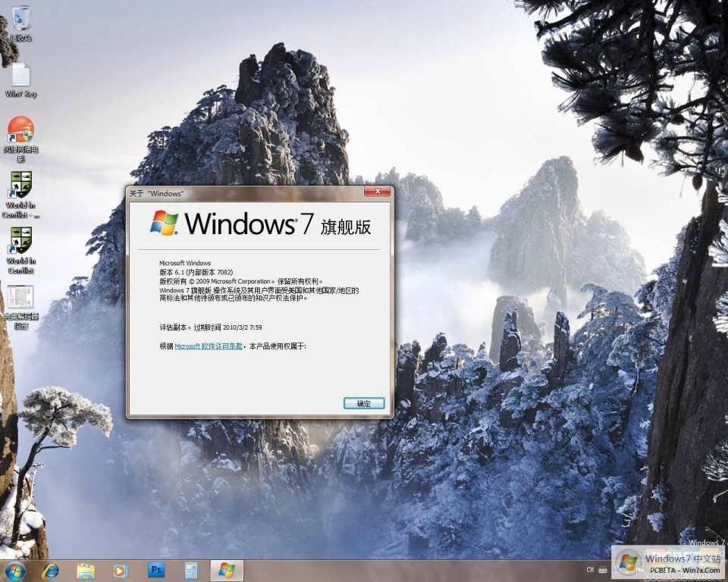728x582 pixels.
Task: Open the Microsoft 软件许可条款 link
Action: pyautogui.click(x=209, y=346)
